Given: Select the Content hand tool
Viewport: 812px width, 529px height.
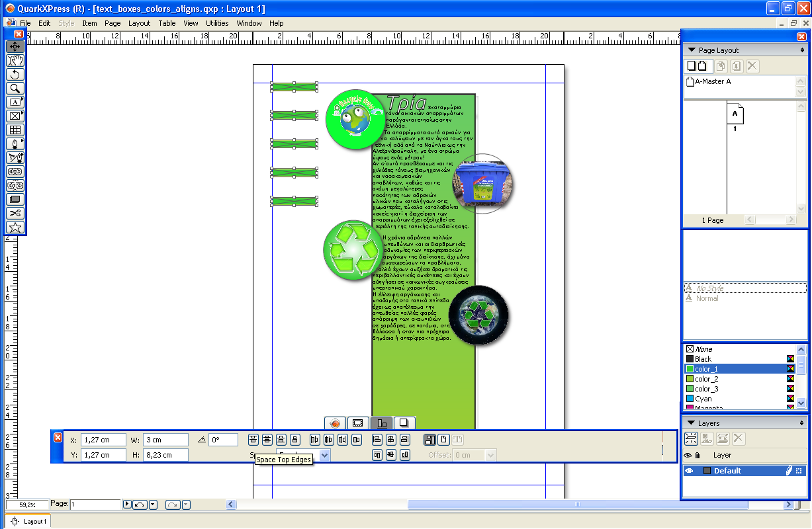Looking at the screenshot, I should (15, 60).
